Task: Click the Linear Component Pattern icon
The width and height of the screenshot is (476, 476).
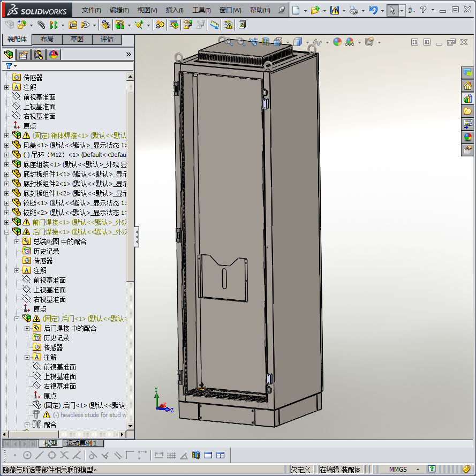Action: pyautogui.click(x=54, y=25)
